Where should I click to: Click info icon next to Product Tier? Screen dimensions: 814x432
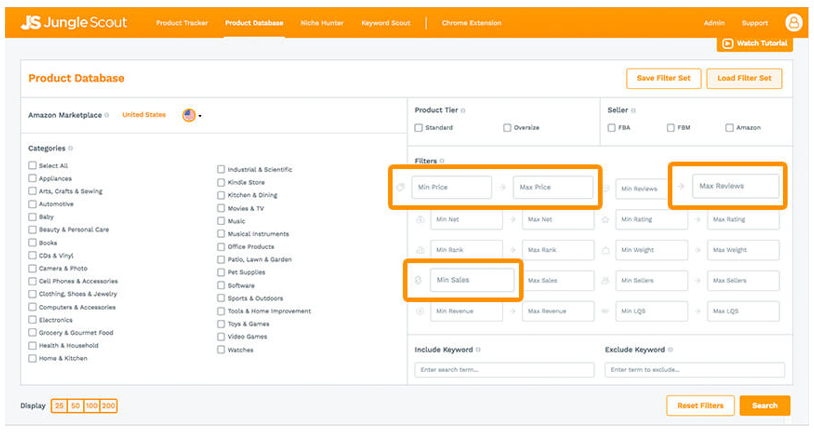(463, 110)
